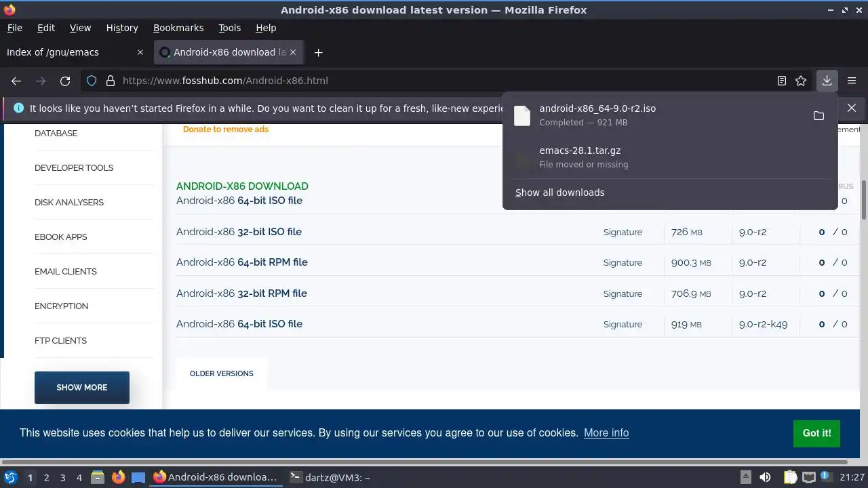Download Android-x86 32-bit ISO file

239,232
